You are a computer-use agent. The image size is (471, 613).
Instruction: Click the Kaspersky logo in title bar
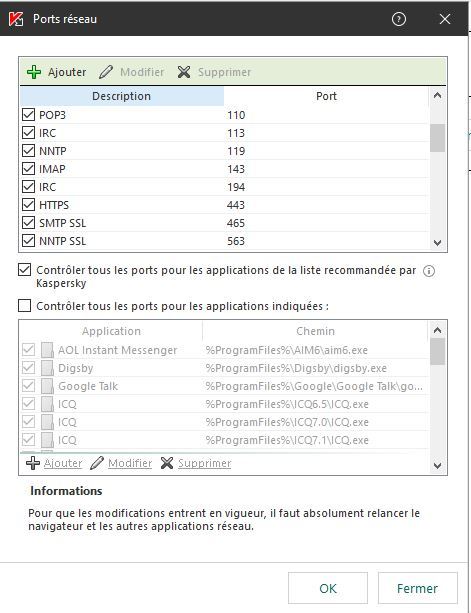click(x=16, y=19)
